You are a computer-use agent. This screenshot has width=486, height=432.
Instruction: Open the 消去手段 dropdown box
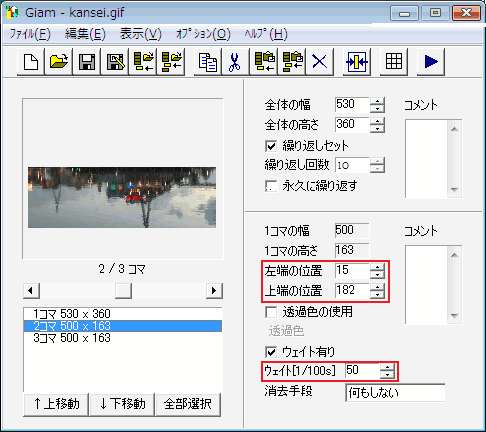pos(395,393)
